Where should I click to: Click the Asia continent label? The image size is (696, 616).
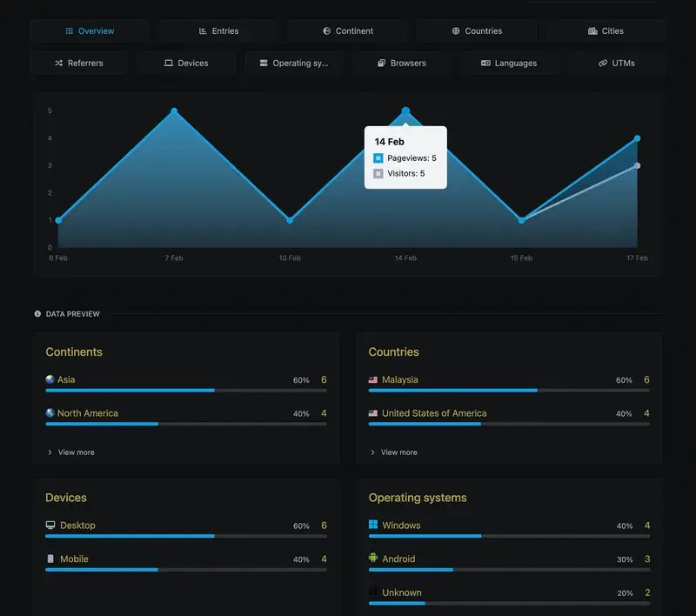point(66,379)
